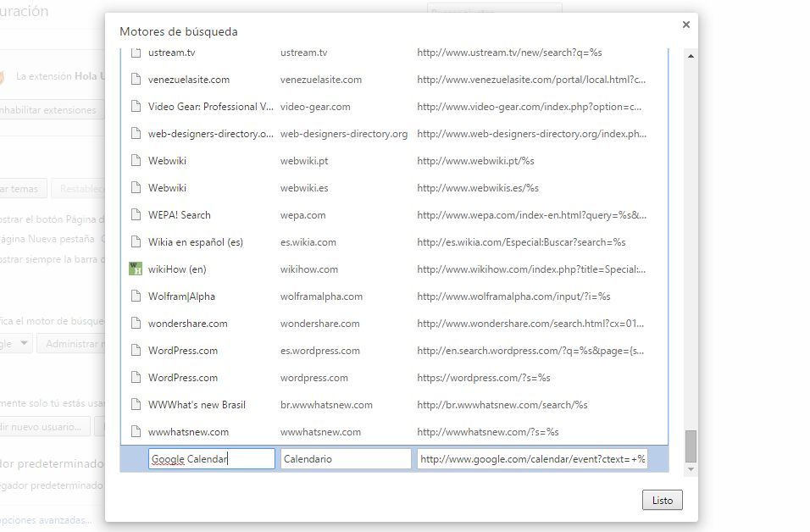Viewport: 810px width, 532px height.
Task: Click the green wikiHow favicon
Action: [x=136, y=269]
